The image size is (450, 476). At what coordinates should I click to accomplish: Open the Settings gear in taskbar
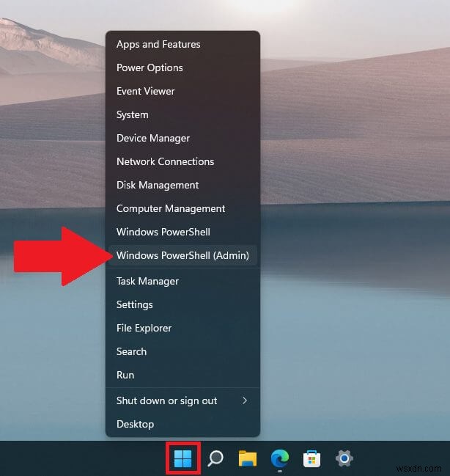344,458
